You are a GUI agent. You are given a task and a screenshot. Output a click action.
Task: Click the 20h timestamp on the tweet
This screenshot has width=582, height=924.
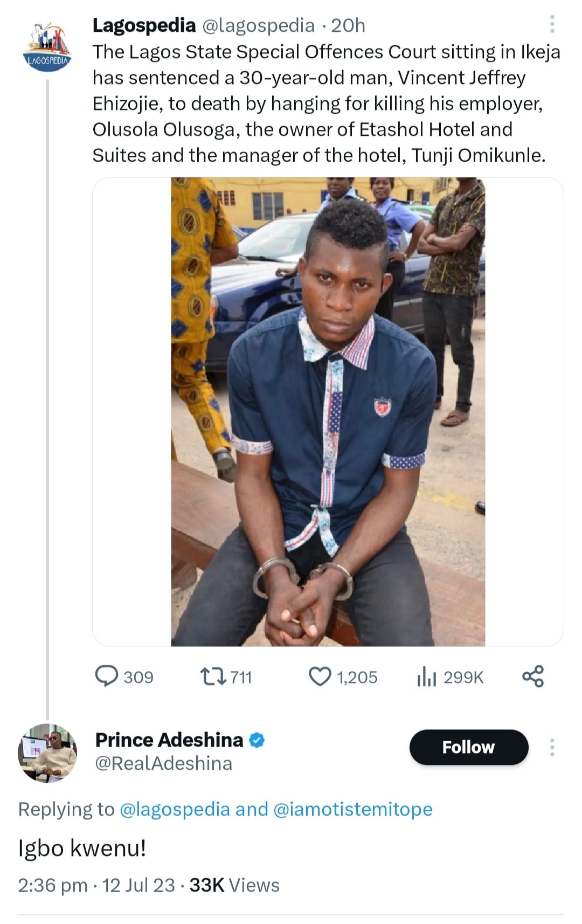click(x=348, y=25)
